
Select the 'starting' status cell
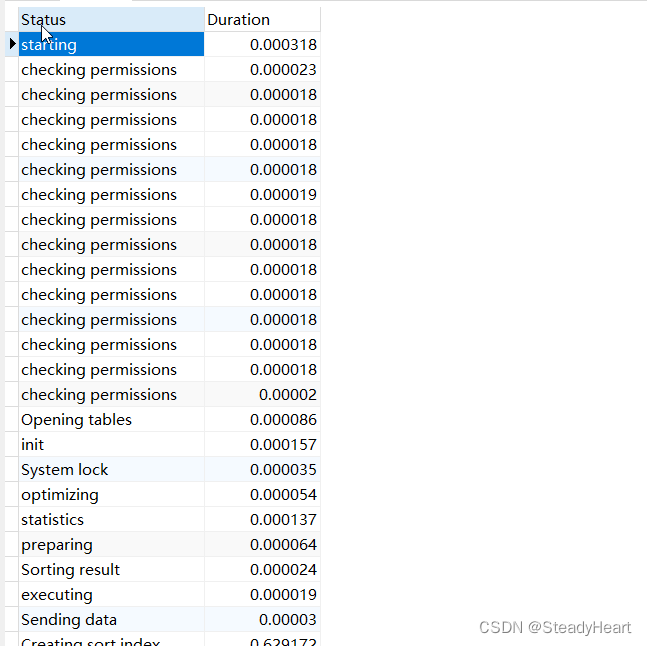(x=110, y=44)
